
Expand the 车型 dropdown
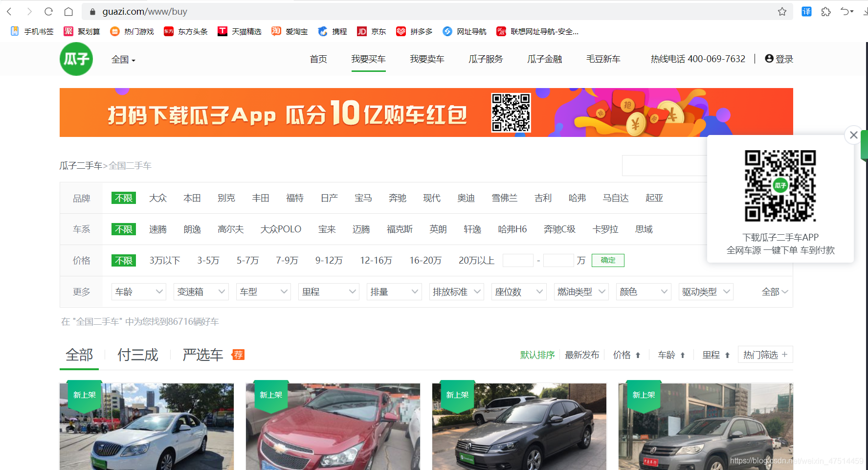point(264,292)
